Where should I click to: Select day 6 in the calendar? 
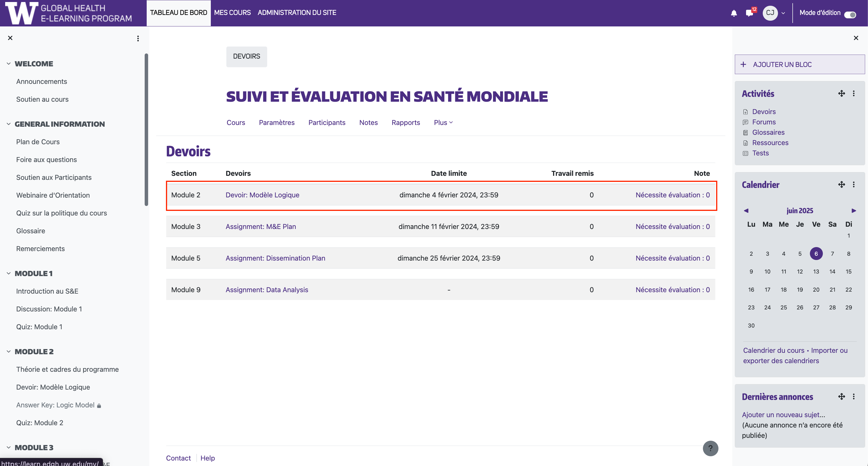[x=816, y=253]
